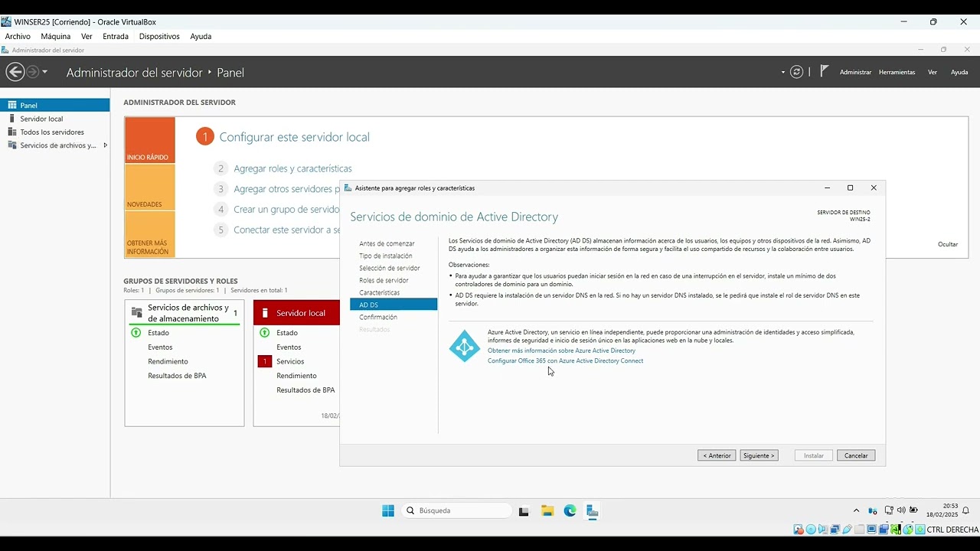Viewport: 980px width, 551px height.
Task: Open VirtualBox Dispositivos menu
Action: coord(159,36)
